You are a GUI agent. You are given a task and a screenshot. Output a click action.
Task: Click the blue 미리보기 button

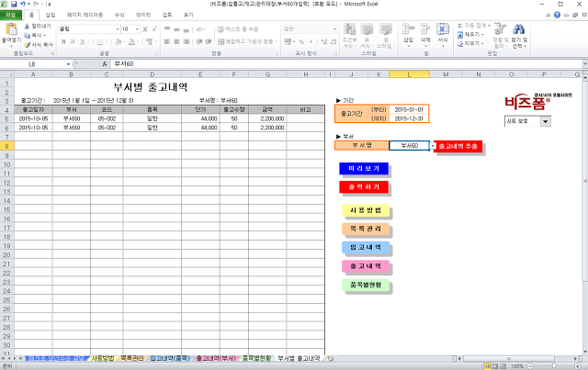(x=364, y=169)
